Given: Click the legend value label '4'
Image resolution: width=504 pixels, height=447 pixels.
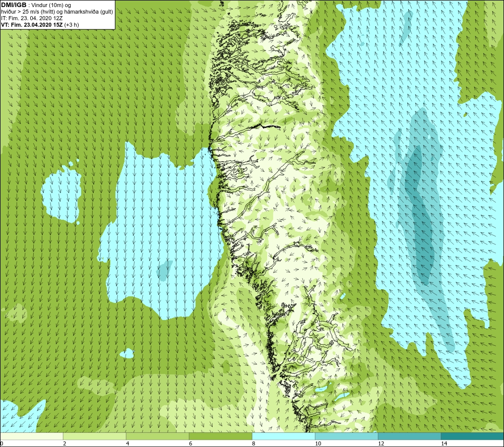Looking at the screenshot, I should 128,443.
